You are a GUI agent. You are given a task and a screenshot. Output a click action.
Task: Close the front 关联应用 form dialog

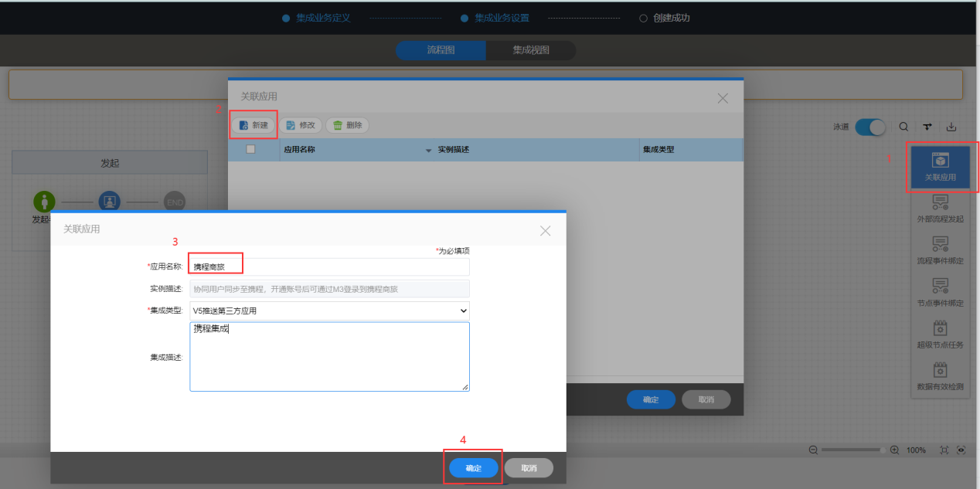[545, 230]
